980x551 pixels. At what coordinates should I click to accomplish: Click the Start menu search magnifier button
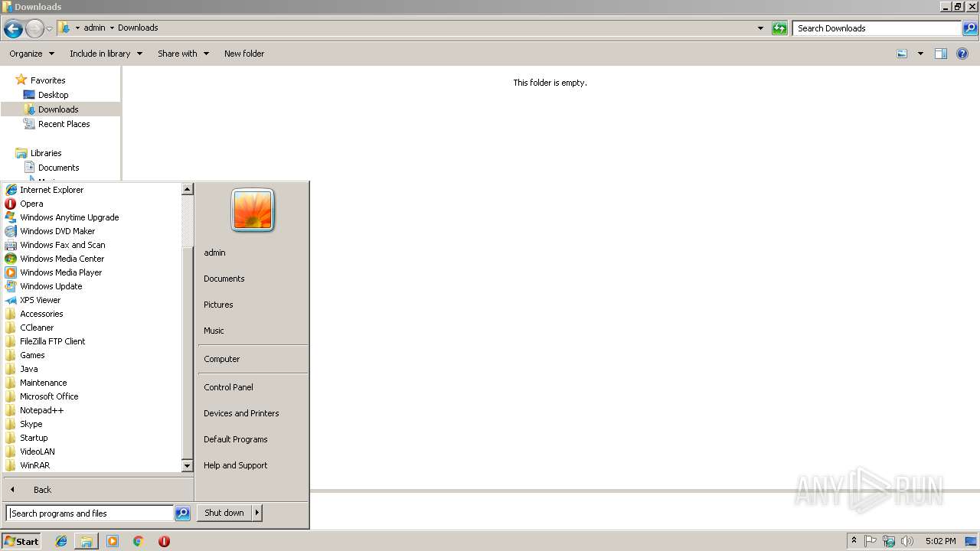pyautogui.click(x=182, y=514)
